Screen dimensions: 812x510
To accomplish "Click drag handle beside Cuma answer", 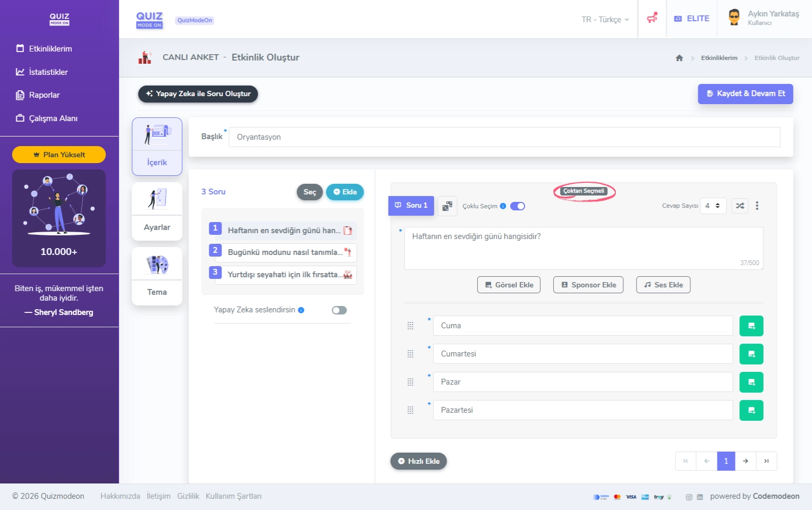I will pyautogui.click(x=410, y=326).
